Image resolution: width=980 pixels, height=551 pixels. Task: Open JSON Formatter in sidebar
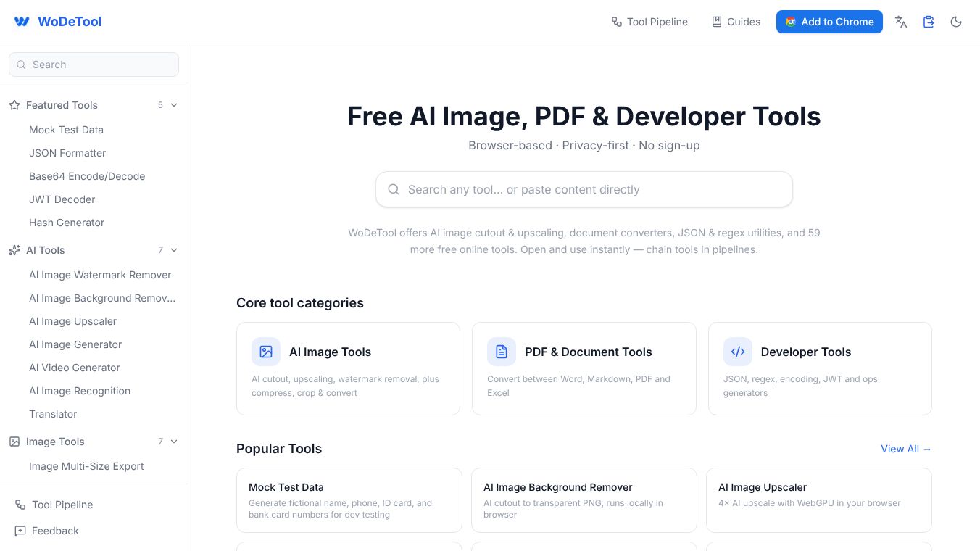[x=67, y=153]
